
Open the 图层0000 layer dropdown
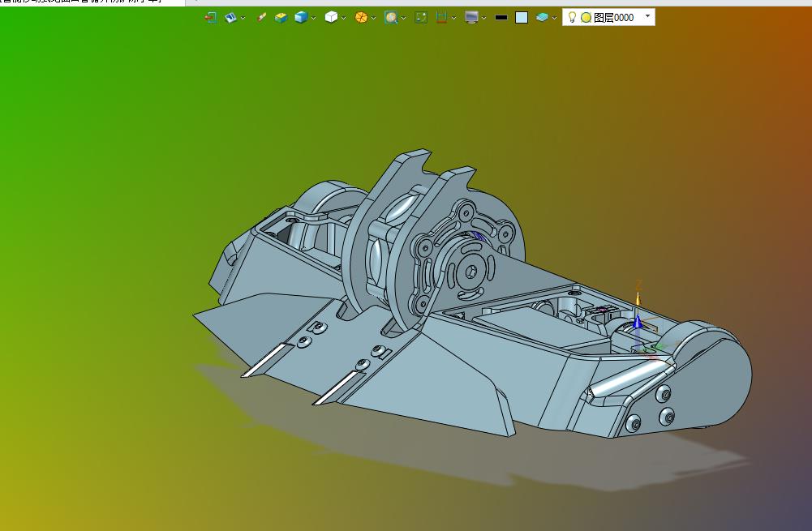click(647, 16)
